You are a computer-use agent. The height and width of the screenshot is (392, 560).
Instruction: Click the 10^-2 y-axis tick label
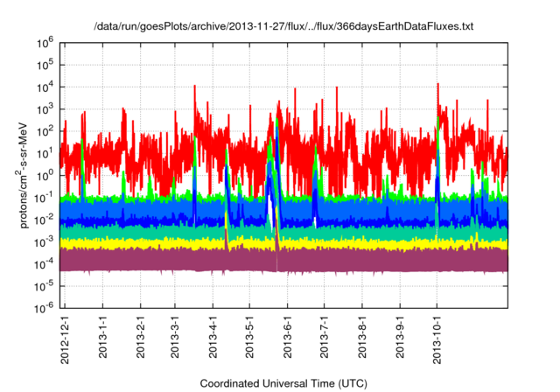45,220
